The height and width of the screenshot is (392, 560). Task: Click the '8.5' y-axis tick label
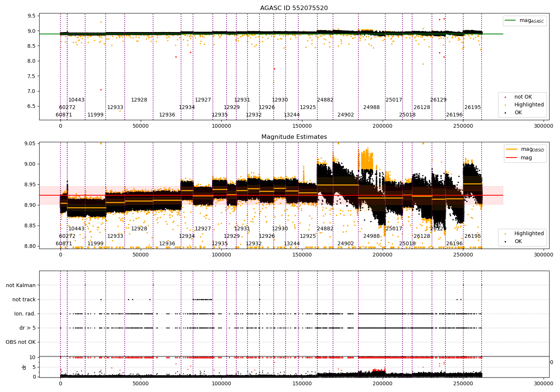pyautogui.click(x=32, y=46)
